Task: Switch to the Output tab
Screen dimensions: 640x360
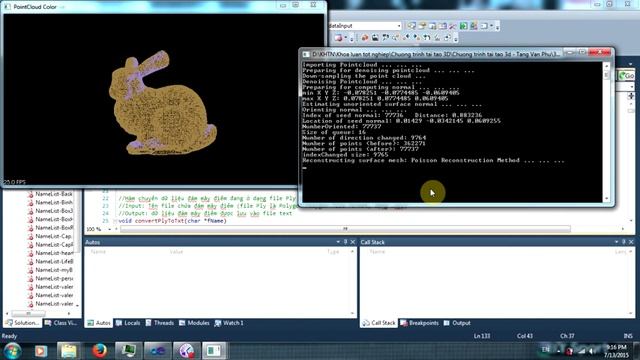Action: (457, 323)
